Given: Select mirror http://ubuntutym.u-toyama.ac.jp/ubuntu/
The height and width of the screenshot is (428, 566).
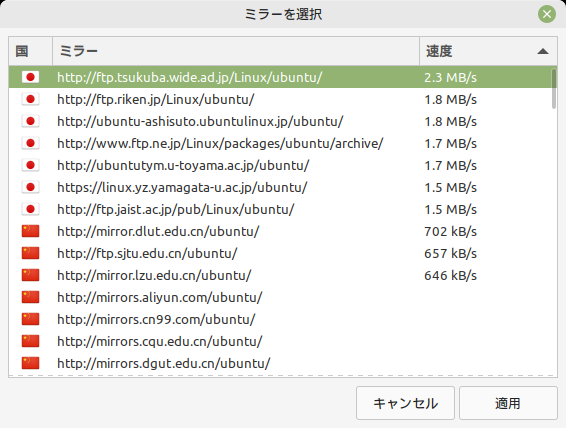Looking at the screenshot, I should (x=283, y=165).
